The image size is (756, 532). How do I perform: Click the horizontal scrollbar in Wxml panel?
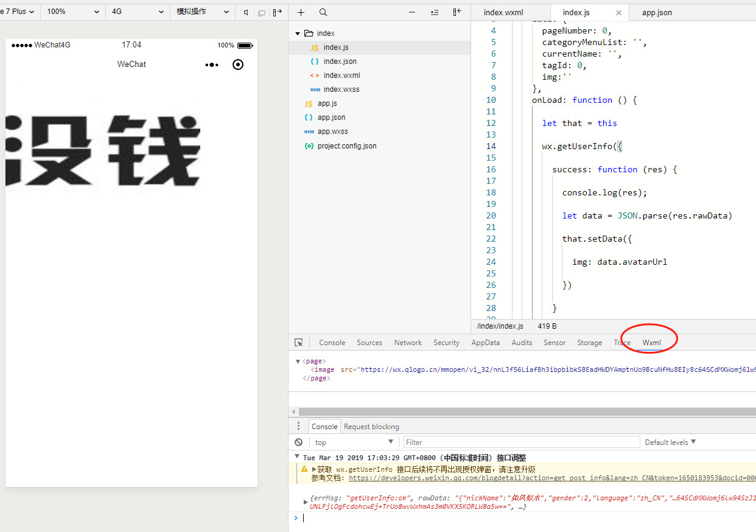527,412
